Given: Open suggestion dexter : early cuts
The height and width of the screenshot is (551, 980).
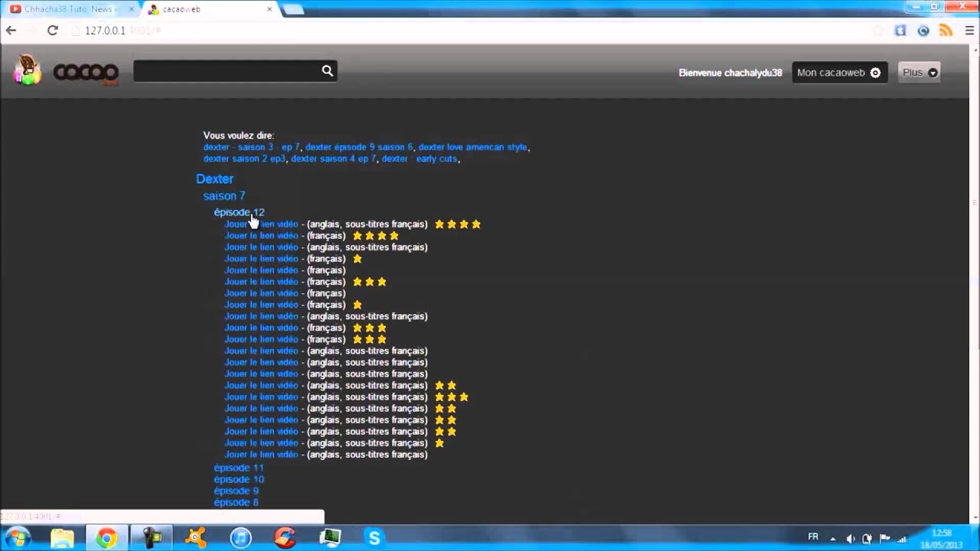Looking at the screenshot, I should click(420, 158).
